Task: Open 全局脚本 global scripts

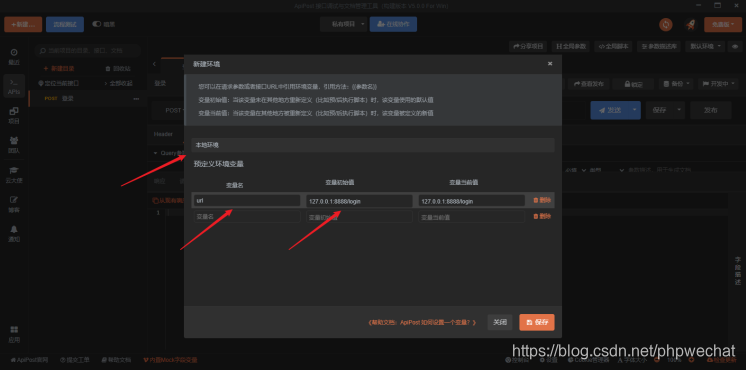Action: (614, 46)
